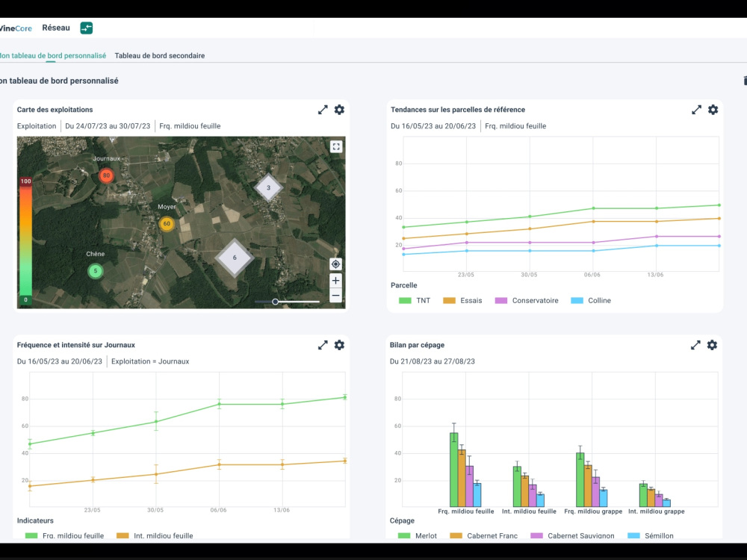Toggle Essais series in legend
The image size is (747, 560).
(x=462, y=300)
